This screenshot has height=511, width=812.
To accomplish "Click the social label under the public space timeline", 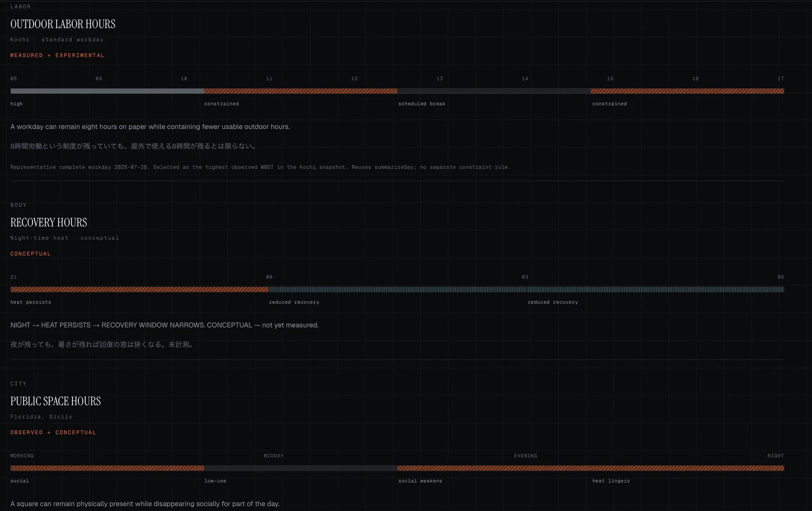I will tap(20, 481).
